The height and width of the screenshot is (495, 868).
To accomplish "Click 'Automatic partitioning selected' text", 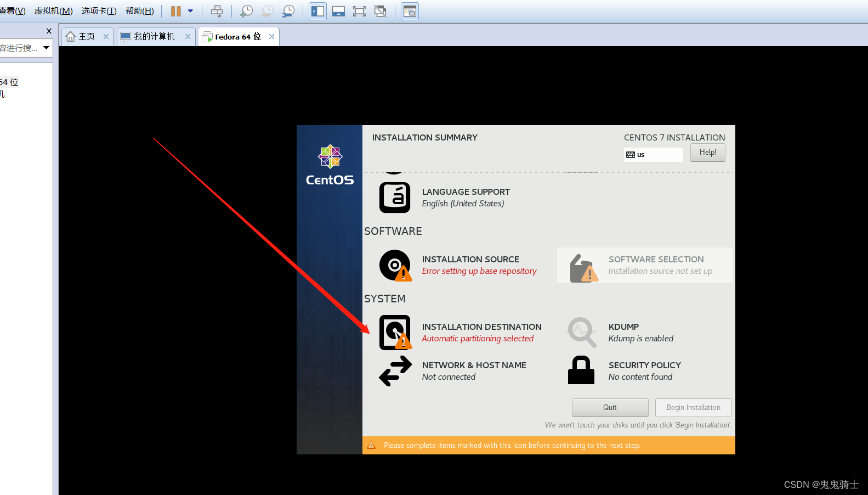I will point(478,339).
